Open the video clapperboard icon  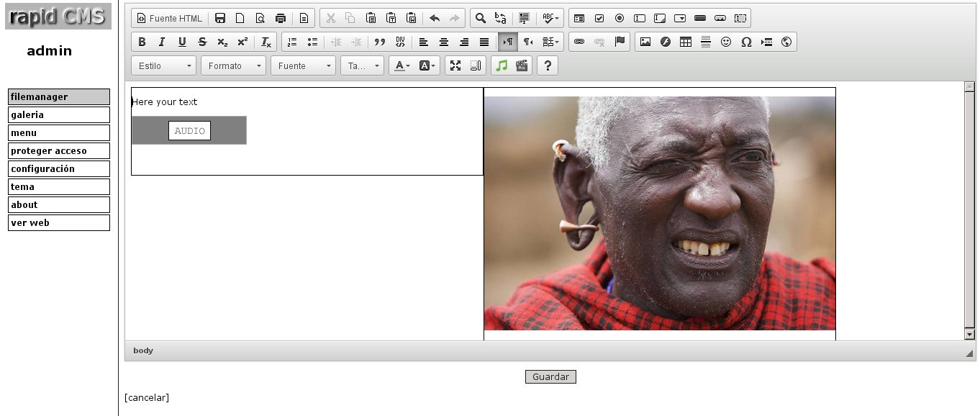click(x=522, y=65)
